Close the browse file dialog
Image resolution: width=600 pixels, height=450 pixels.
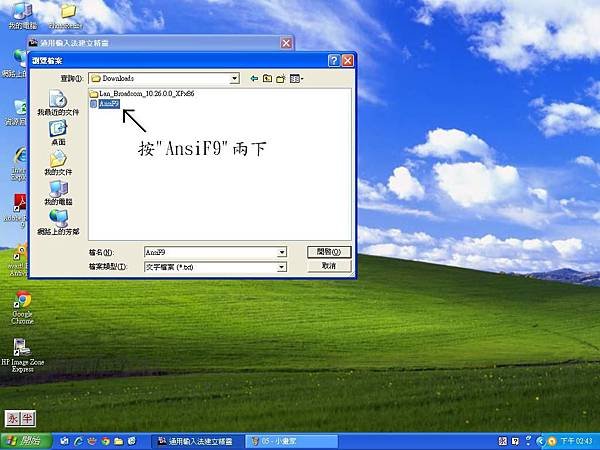coord(347,60)
